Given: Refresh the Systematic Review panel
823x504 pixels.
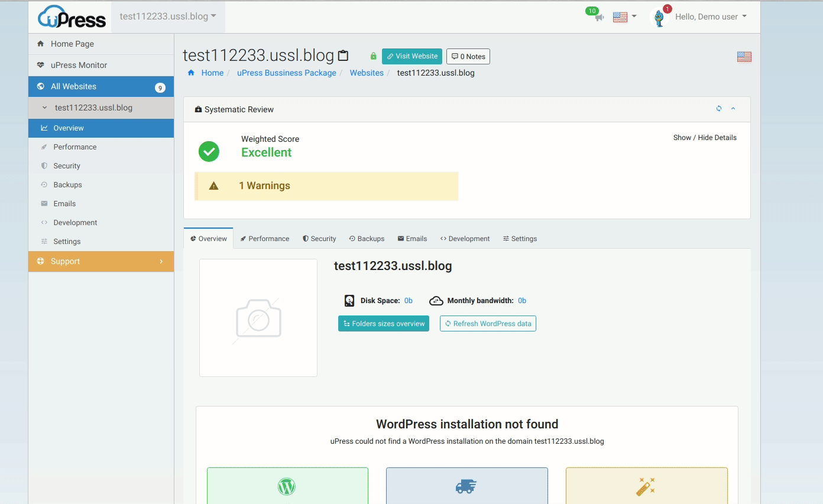Looking at the screenshot, I should tap(718, 109).
